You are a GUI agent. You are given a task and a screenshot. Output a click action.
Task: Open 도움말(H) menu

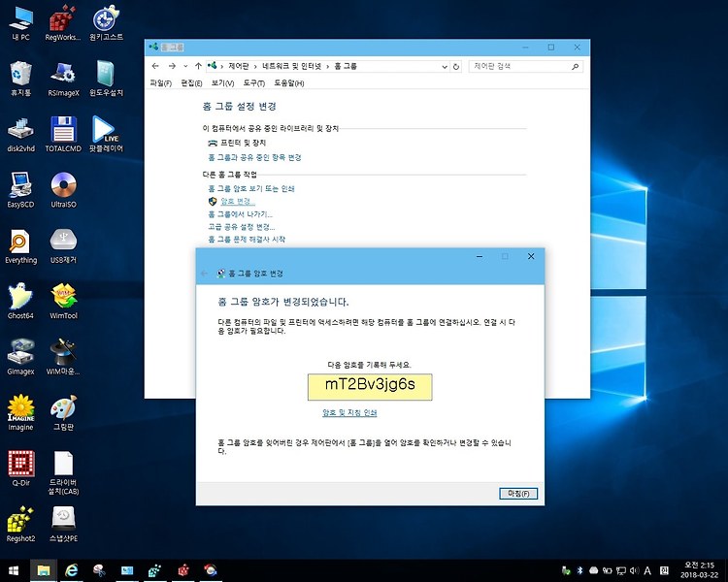coord(289,83)
